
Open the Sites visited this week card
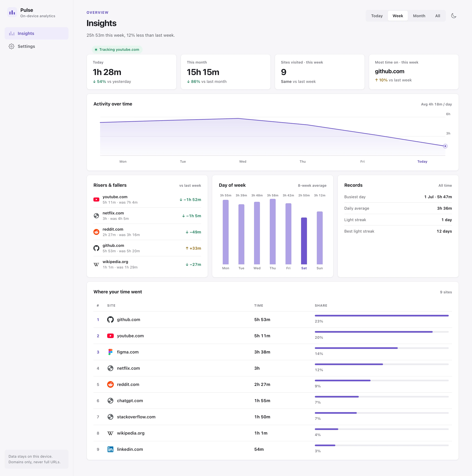(320, 72)
